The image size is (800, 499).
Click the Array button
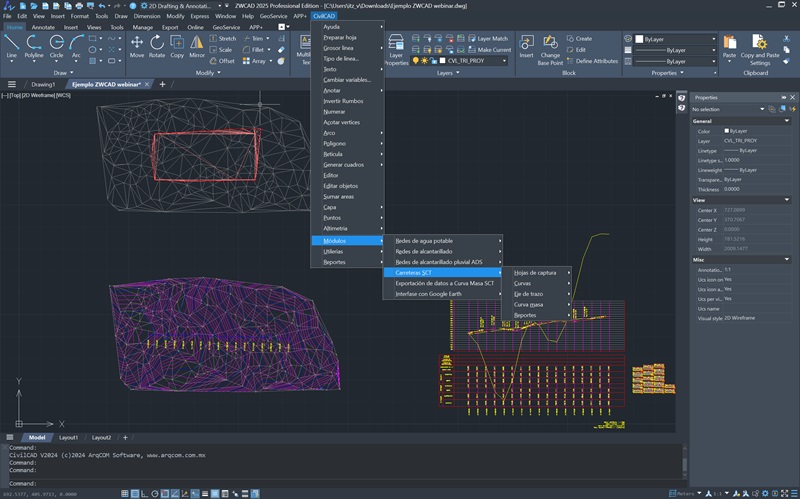[x=254, y=61]
